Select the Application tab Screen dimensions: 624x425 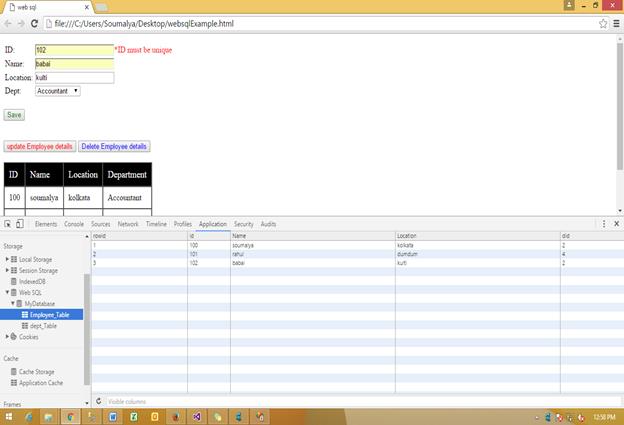coord(213,224)
